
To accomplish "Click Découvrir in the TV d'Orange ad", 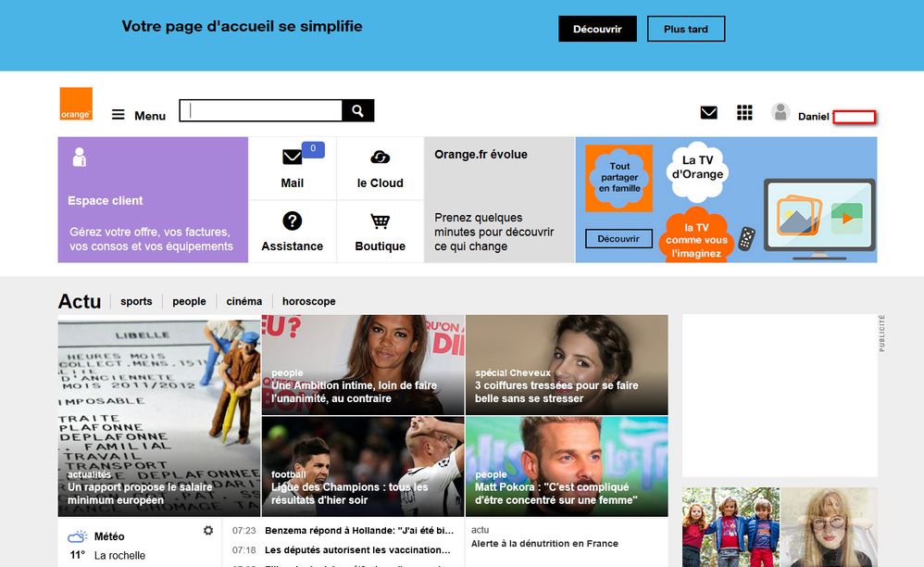I will point(618,239).
